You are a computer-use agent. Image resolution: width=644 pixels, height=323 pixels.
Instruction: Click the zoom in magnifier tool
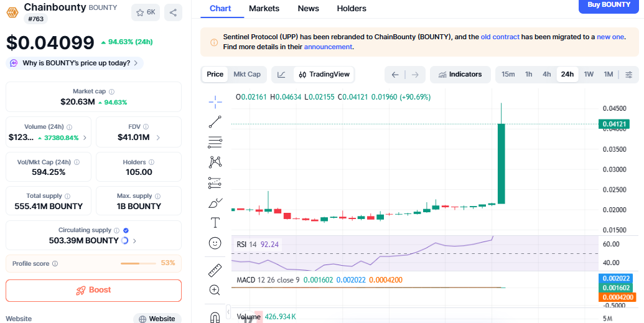click(215, 290)
